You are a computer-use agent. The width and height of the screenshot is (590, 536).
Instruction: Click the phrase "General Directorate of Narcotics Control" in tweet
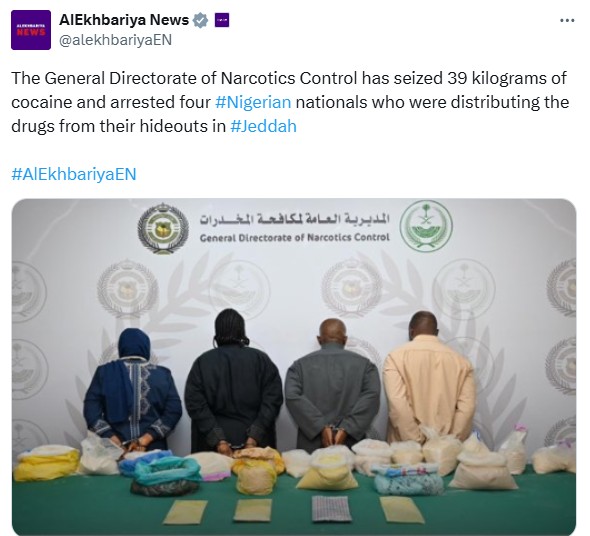point(201,78)
